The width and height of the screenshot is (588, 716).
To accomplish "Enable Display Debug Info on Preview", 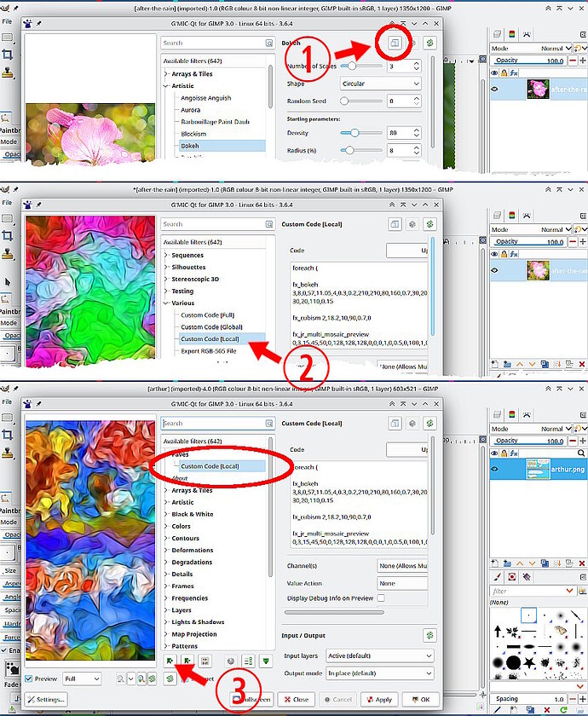I will [x=381, y=598].
